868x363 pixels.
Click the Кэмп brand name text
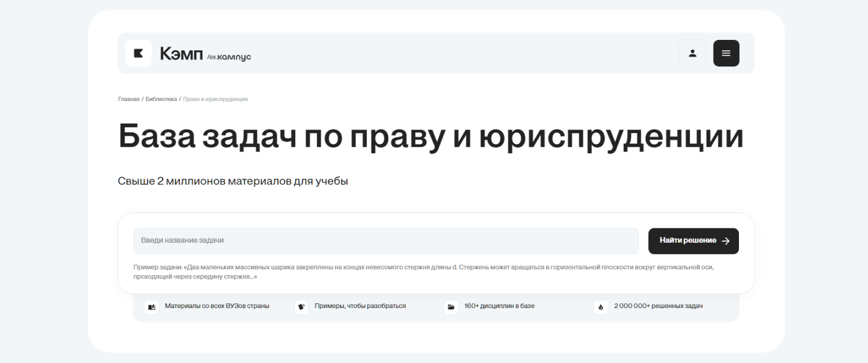(181, 54)
